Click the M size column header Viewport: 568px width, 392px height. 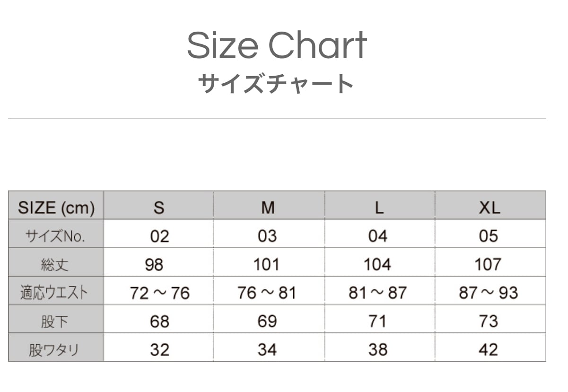point(268,207)
